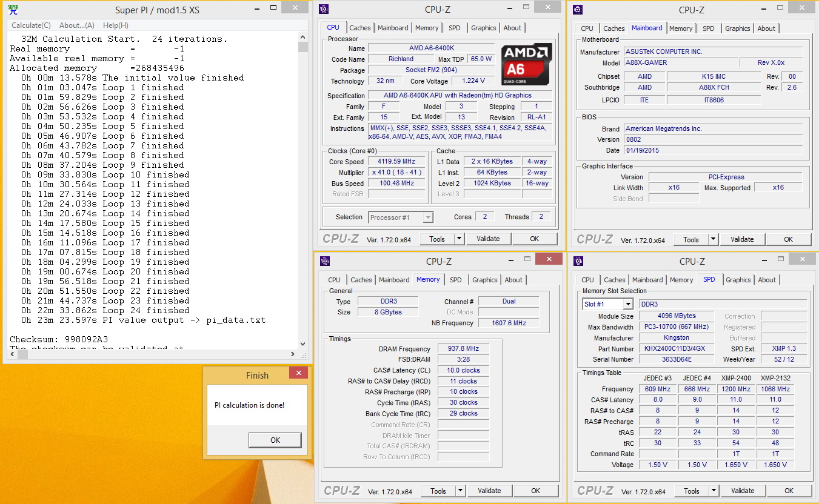
Task: Open Graphics tab in Mainboard window
Action: pyautogui.click(x=738, y=28)
